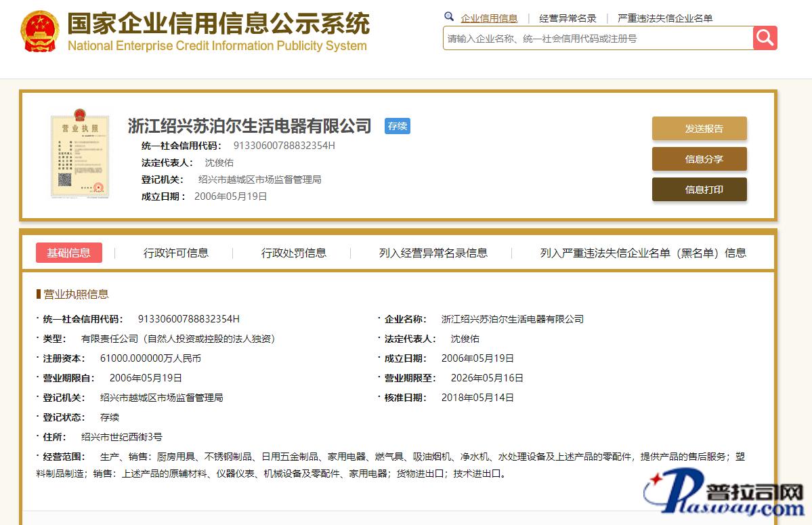Click the 国家企业信用信息公示系统 site title

tap(218, 25)
